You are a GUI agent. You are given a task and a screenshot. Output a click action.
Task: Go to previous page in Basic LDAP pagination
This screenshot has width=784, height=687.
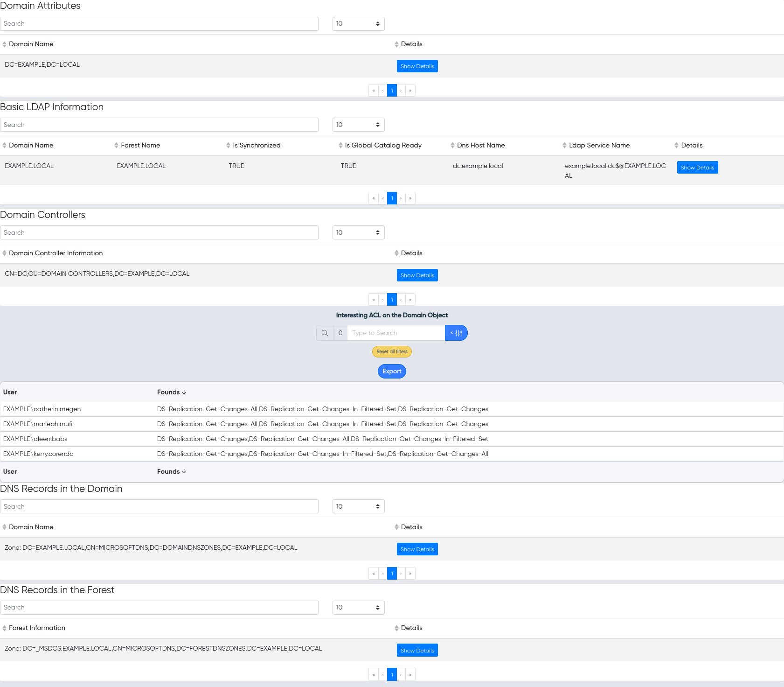pos(383,198)
